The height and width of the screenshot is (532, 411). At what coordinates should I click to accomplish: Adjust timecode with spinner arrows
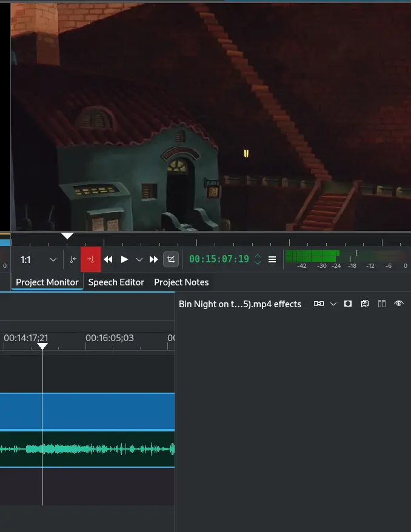pos(258,259)
